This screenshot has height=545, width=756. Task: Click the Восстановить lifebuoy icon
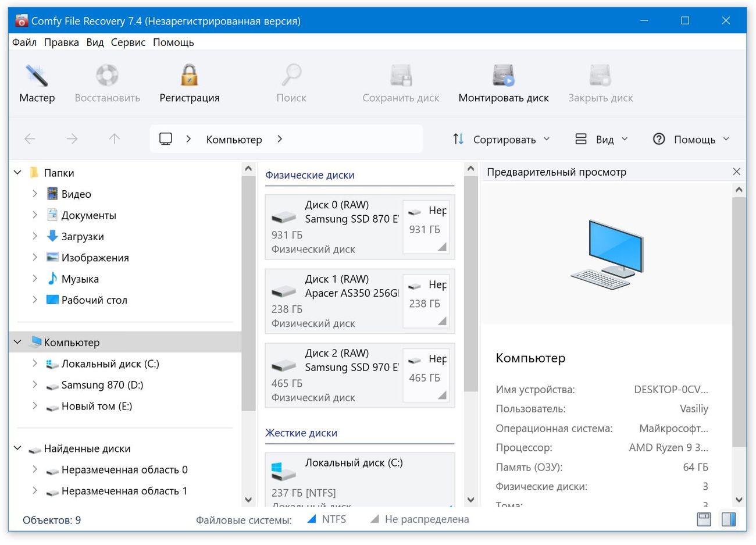(x=107, y=75)
